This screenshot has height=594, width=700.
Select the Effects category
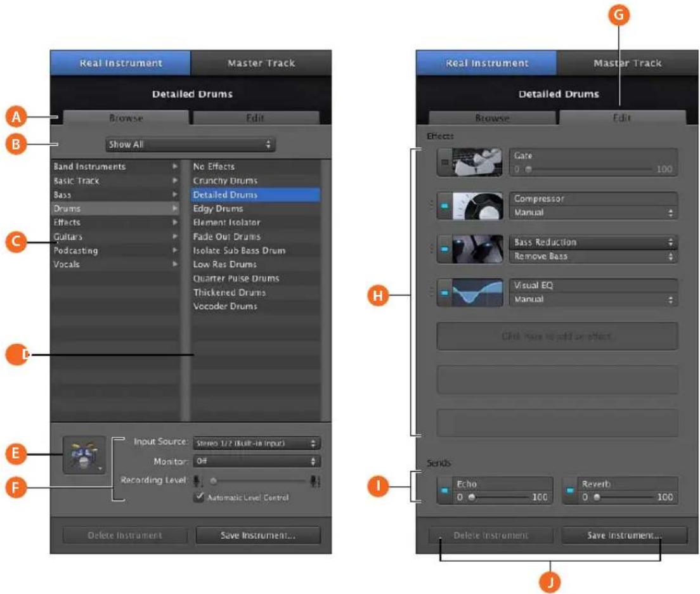[x=115, y=223]
